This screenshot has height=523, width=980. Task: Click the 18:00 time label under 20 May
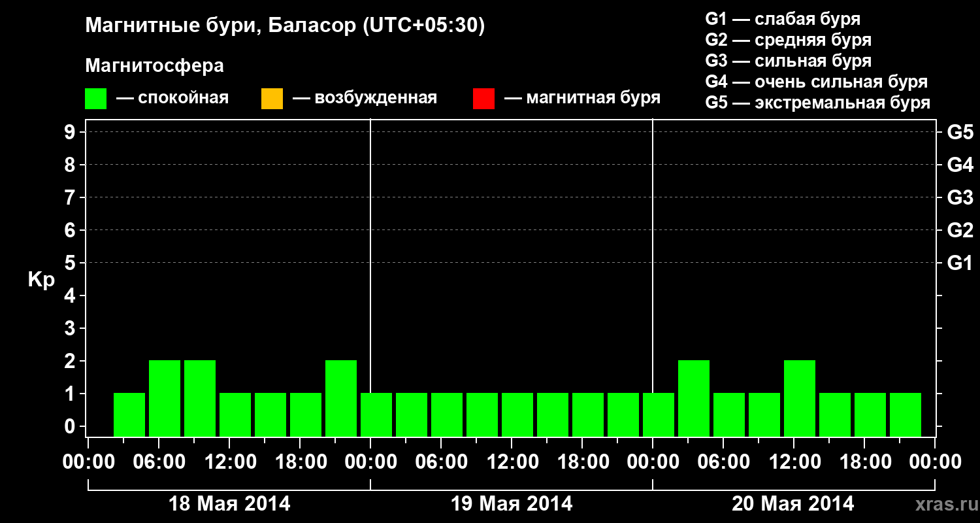tap(864, 462)
